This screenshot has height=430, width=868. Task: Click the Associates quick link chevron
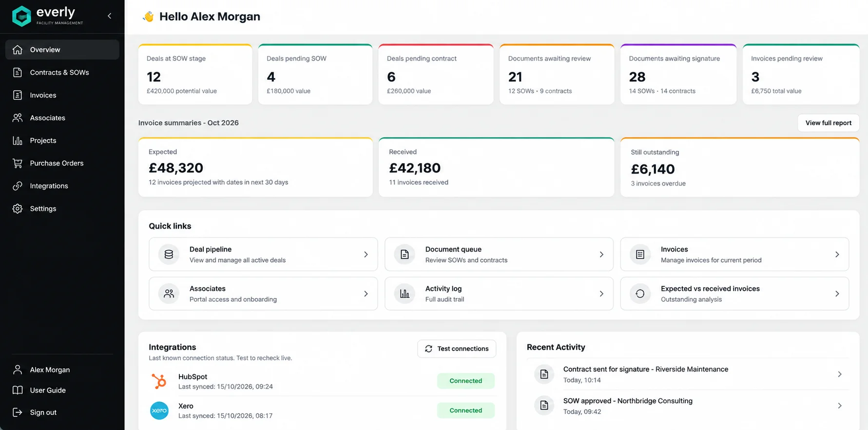click(x=366, y=294)
